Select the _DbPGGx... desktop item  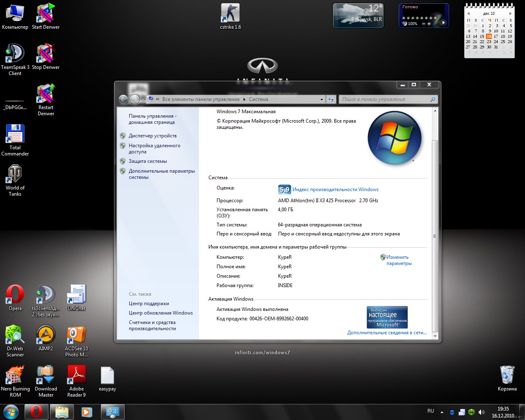click(15, 105)
